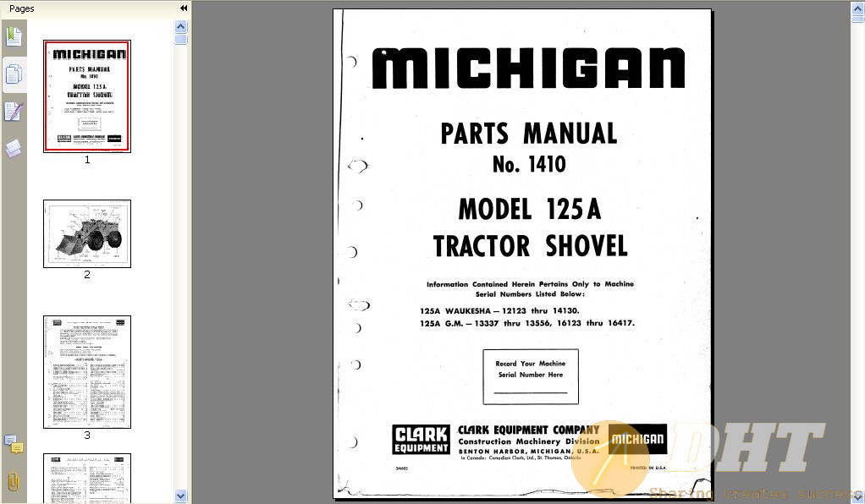This screenshot has width=865, height=504.
Task: Click the 'CLARK EQUIPMENT COMPANY' text
Action: (x=528, y=430)
